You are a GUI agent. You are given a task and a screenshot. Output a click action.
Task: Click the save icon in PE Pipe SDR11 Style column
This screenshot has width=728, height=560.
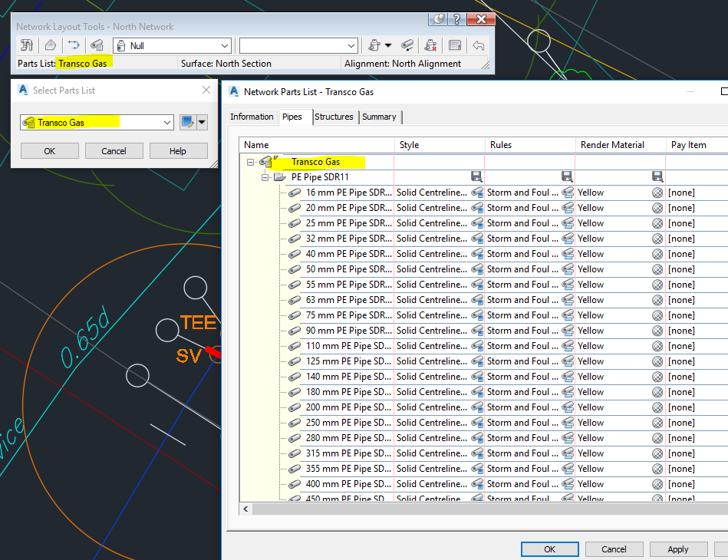(x=476, y=176)
